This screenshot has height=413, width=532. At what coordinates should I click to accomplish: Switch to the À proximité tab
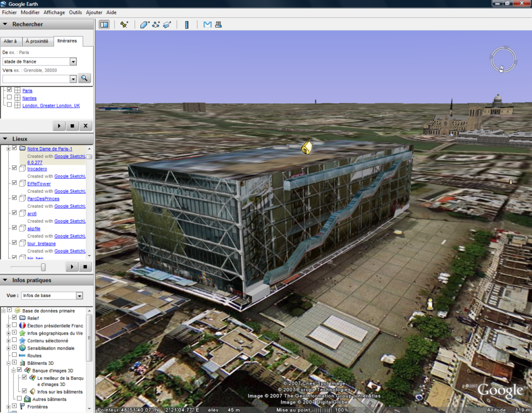click(37, 41)
